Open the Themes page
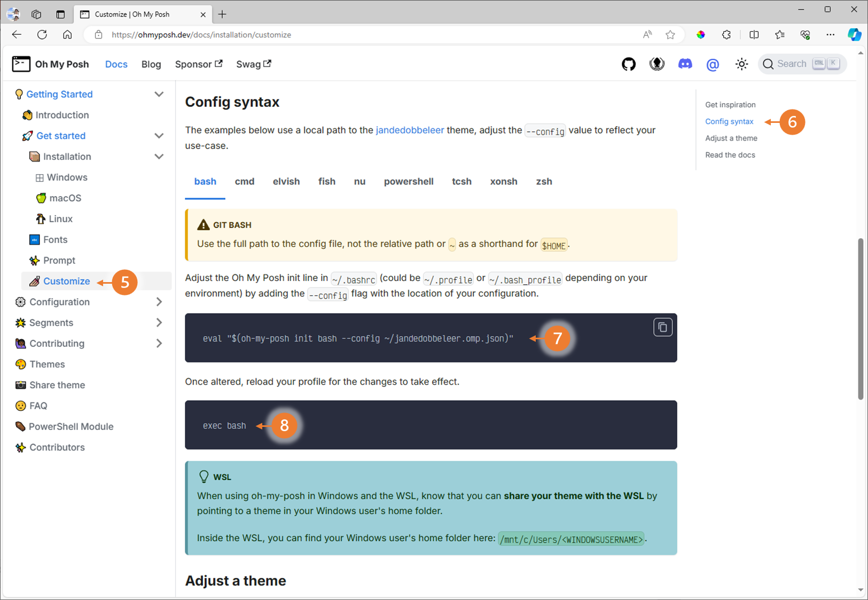The width and height of the screenshot is (868, 600). pos(47,364)
